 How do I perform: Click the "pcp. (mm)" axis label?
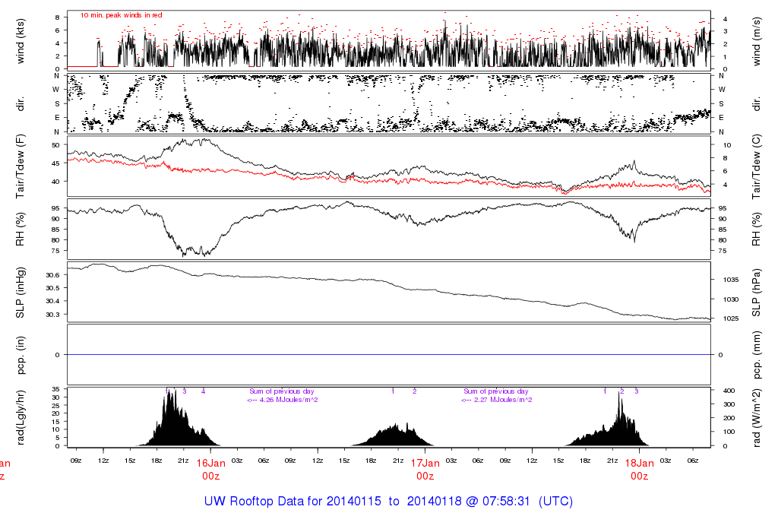pos(756,355)
